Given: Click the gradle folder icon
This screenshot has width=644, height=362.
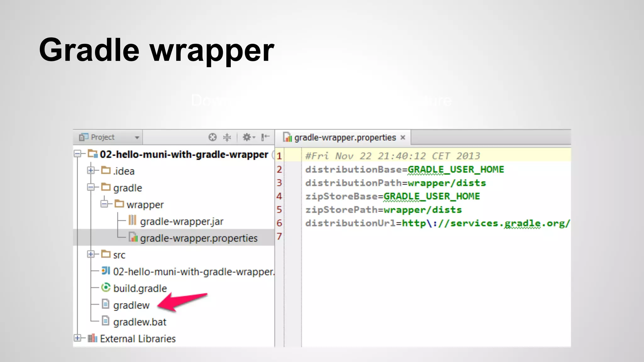Looking at the screenshot, I should point(106,187).
